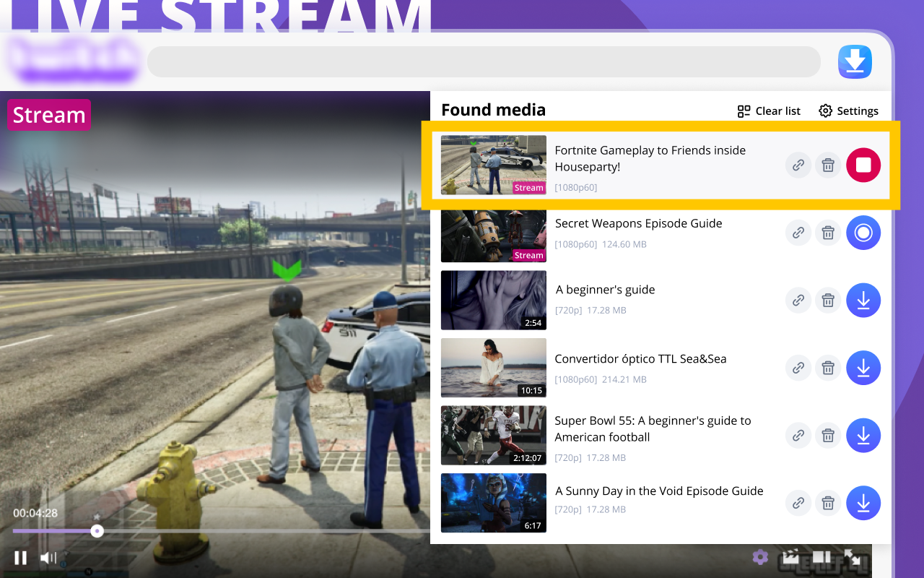The width and height of the screenshot is (924, 578).
Task: Download Convertidor óptico TTL Sea&Sea video
Action: tap(863, 368)
